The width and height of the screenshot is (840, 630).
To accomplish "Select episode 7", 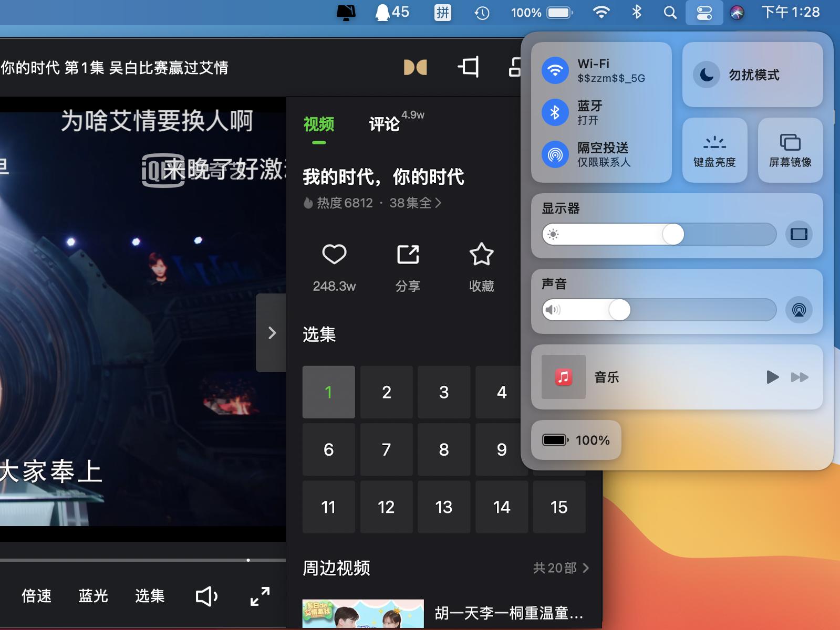I will pyautogui.click(x=387, y=449).
